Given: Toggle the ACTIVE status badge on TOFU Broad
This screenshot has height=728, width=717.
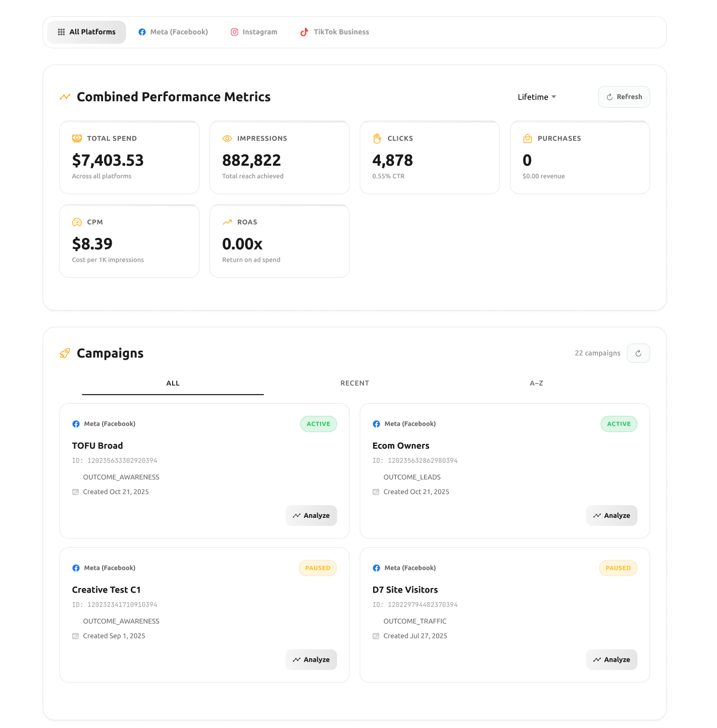Looking at the screenshot, I should tap(318, 424).
